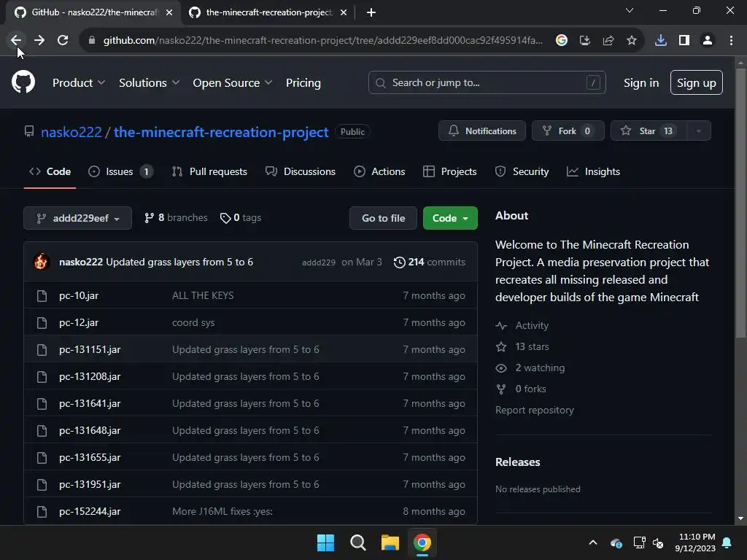Viewport: 747px width, 560px height.
Task: Click the tags icon next to 0 tags
Action: tap(225, 218)
